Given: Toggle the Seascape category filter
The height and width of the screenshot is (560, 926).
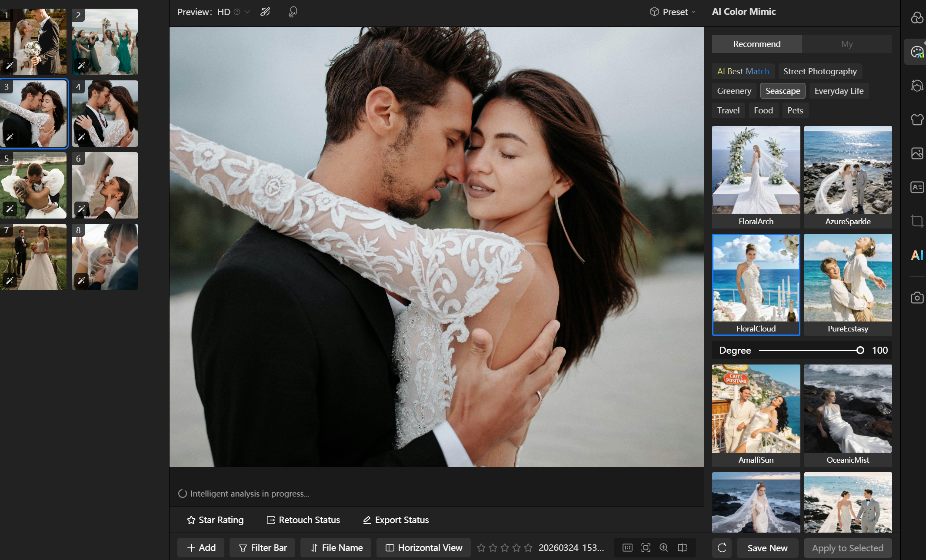Looking at the screenshot, I should pos(783,91).
